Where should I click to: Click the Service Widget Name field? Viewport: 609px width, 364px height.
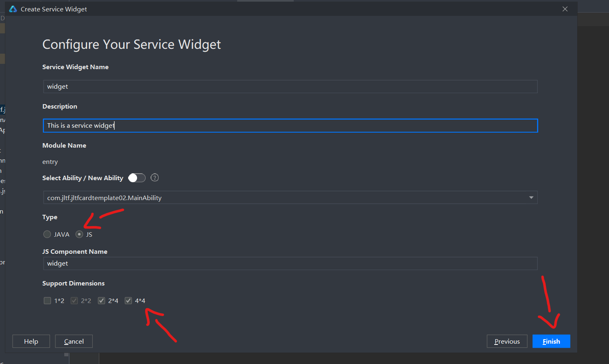tap(290, 87)
